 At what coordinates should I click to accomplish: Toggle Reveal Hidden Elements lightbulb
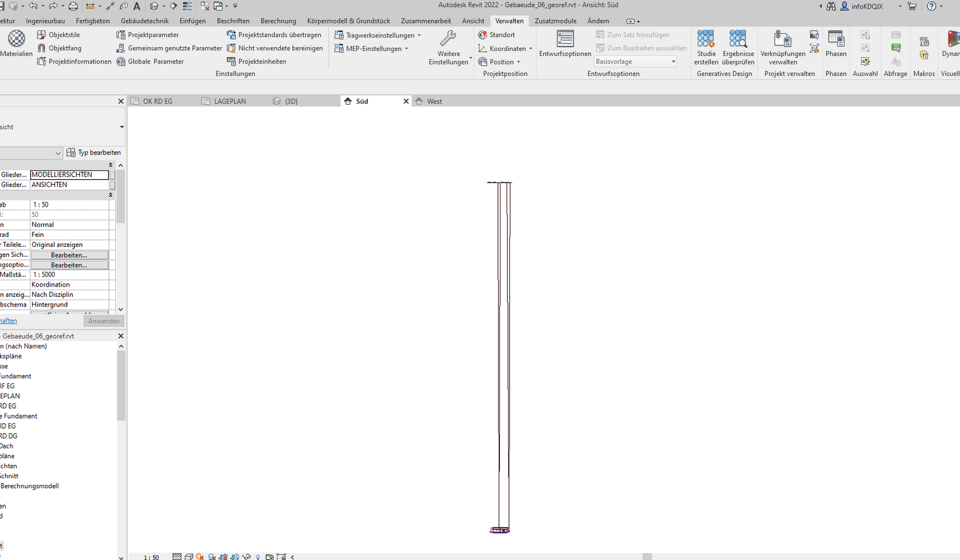[257, 556]
